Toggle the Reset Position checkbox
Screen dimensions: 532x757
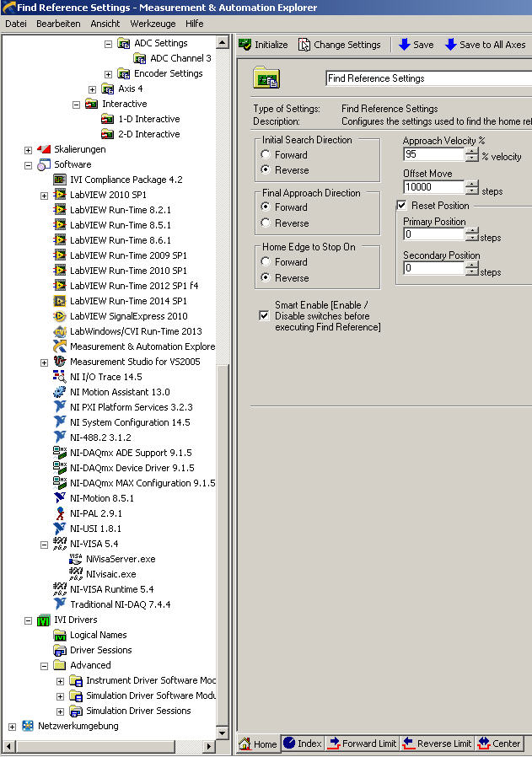click(401, 206)
